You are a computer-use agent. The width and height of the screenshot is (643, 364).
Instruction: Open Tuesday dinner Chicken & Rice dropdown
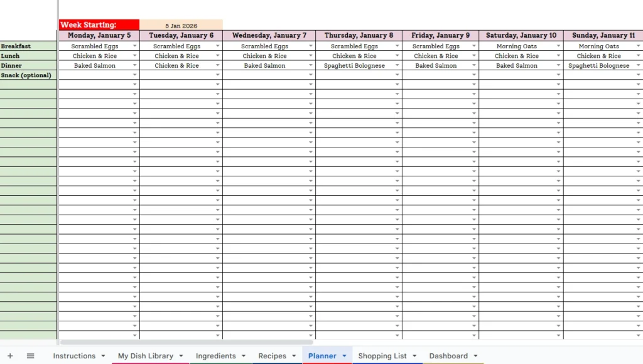218,65
